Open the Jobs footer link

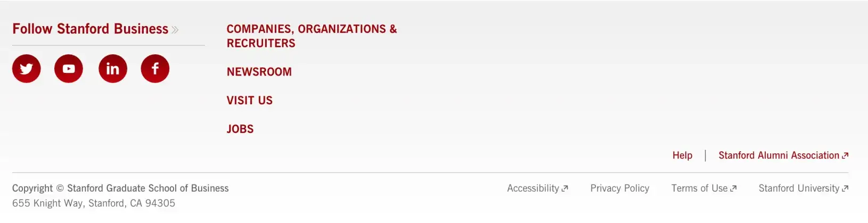[x=240, y=129]
